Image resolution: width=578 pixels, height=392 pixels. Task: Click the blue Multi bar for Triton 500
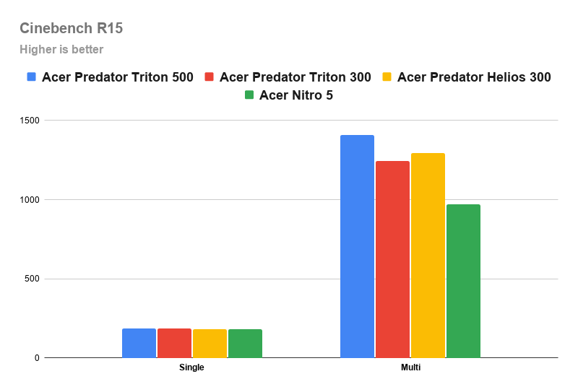click(x=357, y=246)
